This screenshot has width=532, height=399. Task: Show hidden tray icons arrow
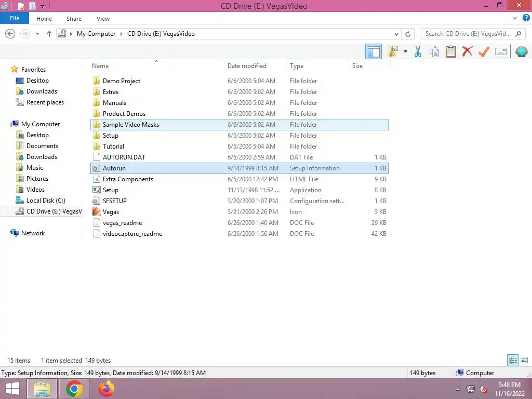click(x=458, y=389)
